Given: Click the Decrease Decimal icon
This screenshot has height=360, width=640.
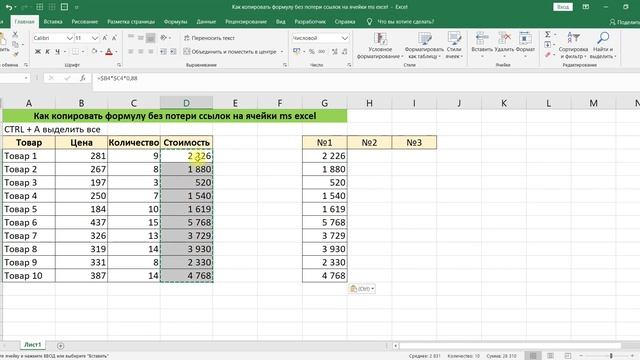Looking at the screenshot, I should pos(345,52).
